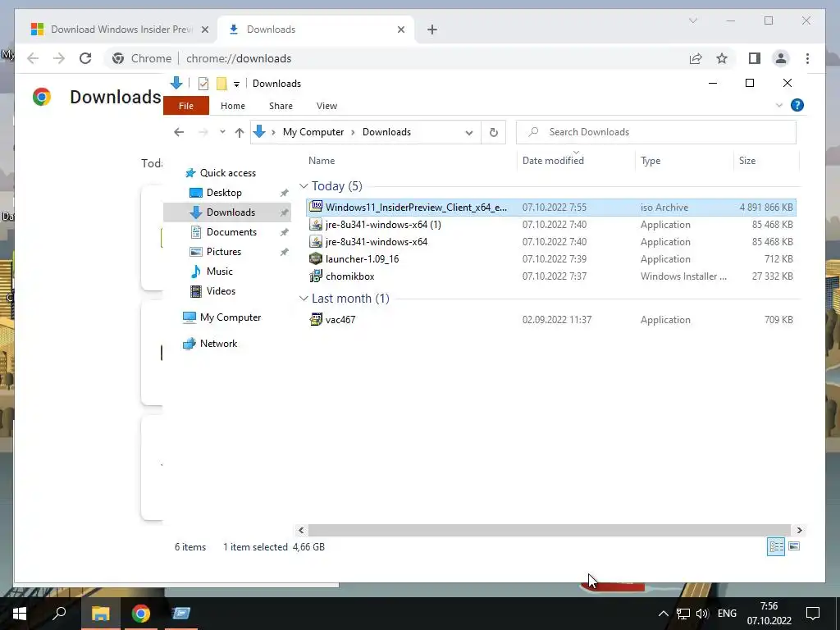
Task: Close the Chrome Downloads tab
Action: tap(400, 30)
